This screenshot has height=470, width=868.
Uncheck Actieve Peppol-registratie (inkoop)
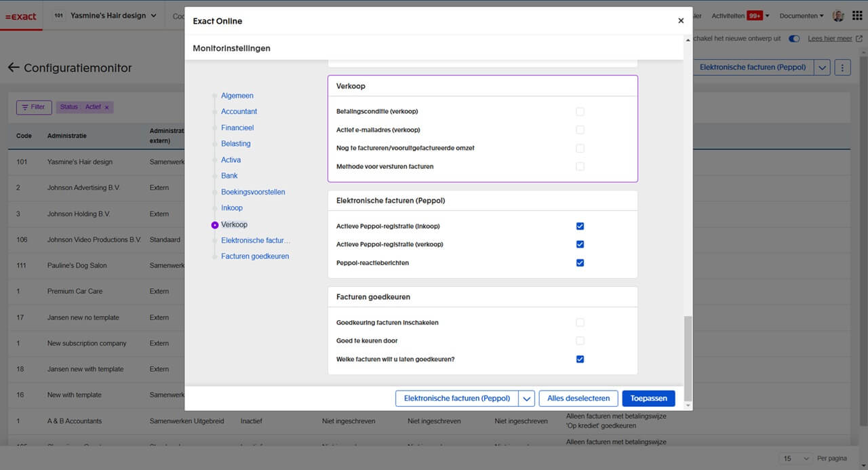(580, 226)
